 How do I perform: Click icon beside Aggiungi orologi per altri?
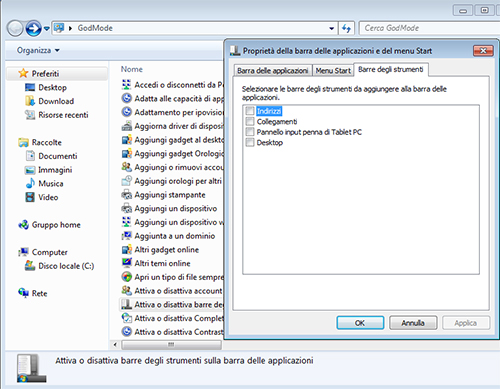coord(126,181)
